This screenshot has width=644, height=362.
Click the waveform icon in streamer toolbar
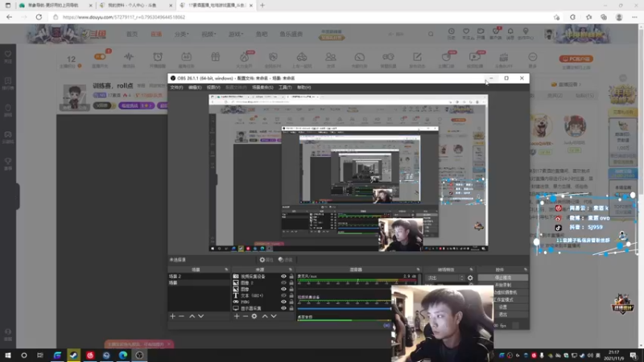tap(129, 57)
